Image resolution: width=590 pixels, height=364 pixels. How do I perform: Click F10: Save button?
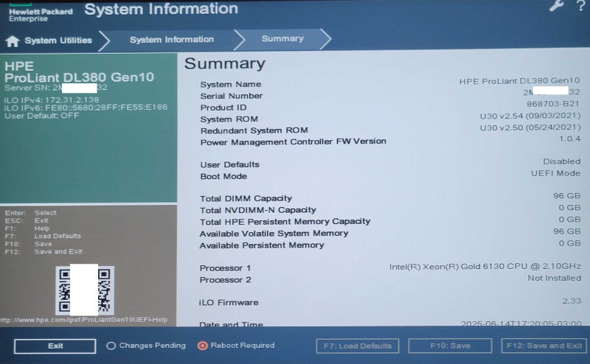[x=450, y=346]
